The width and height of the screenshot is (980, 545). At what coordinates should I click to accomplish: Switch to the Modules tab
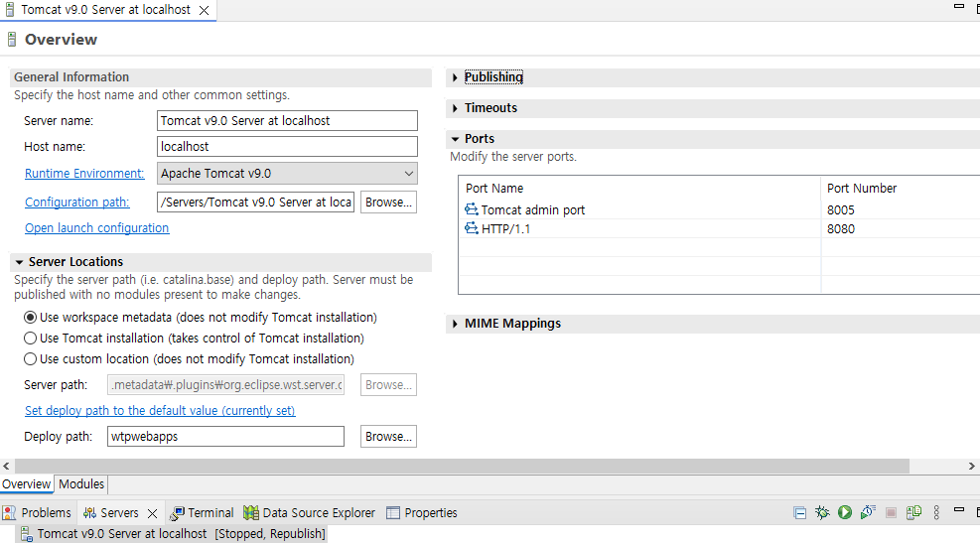coord(81,484)
